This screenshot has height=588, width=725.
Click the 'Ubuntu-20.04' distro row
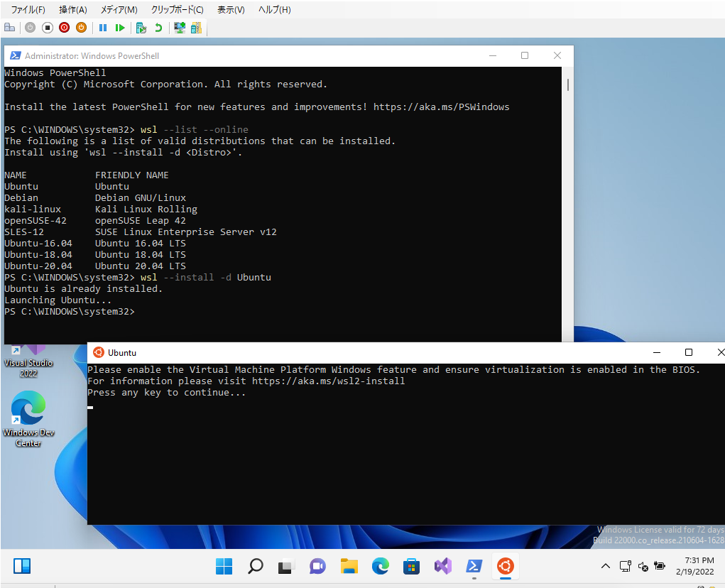(x=94, y=266)
